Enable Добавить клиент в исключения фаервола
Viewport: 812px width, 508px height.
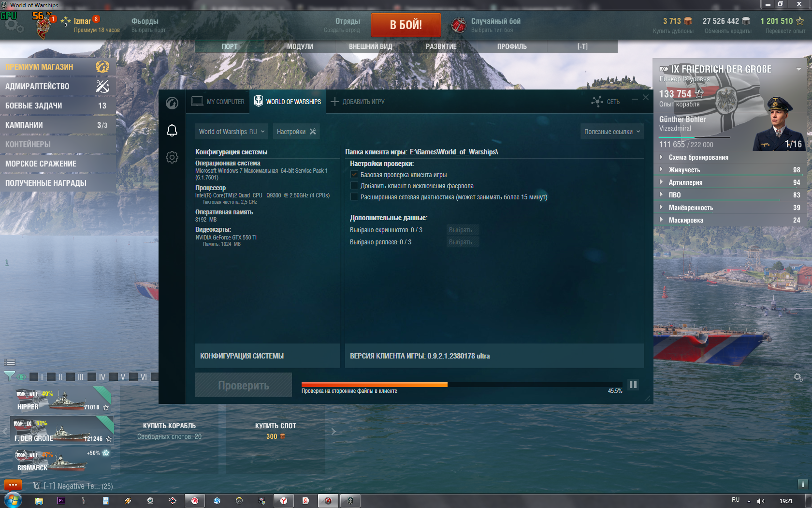[x=354, y=186]
